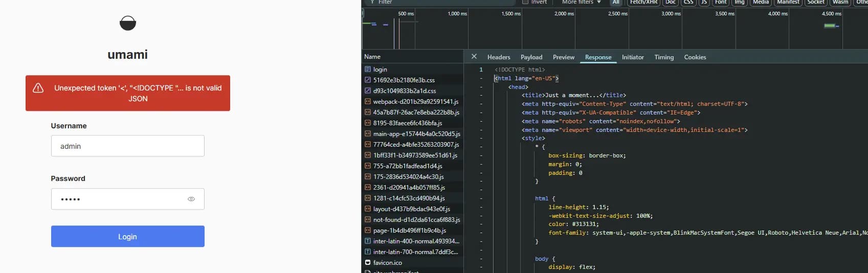868x273 pixels.
Task: Filter requests by JS type
Action: [x=704, y=2]
